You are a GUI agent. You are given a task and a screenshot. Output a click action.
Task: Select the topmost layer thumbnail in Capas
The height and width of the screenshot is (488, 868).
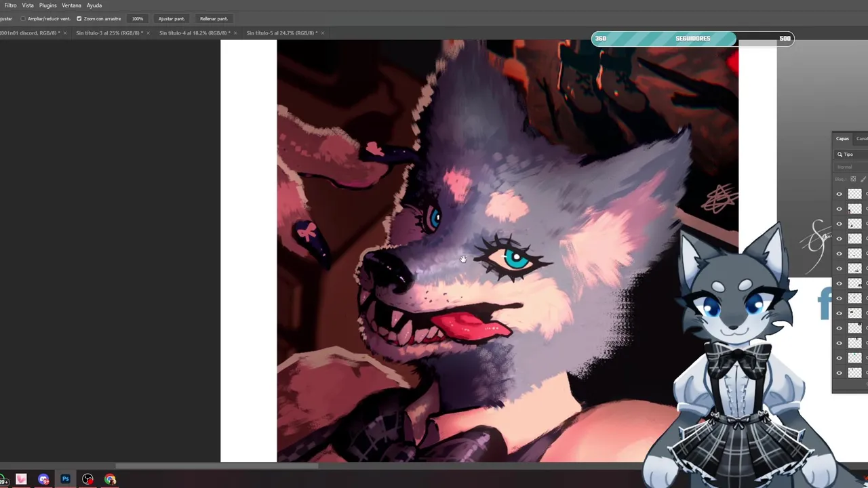coord(854,194)
